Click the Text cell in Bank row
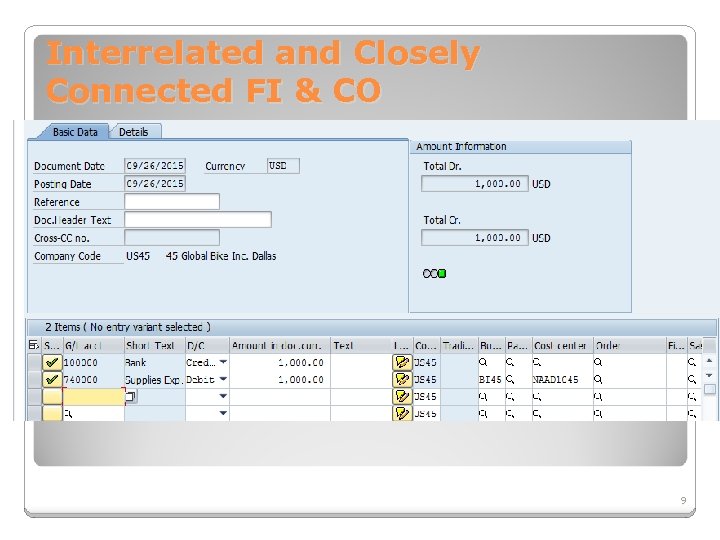720x540 pixels. tap(361, 362)
